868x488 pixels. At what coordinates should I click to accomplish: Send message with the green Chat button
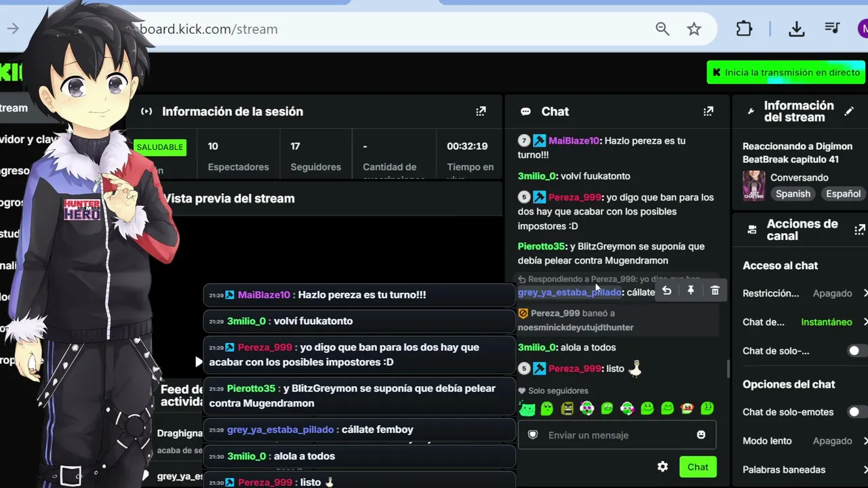click(x=698, y=467)
